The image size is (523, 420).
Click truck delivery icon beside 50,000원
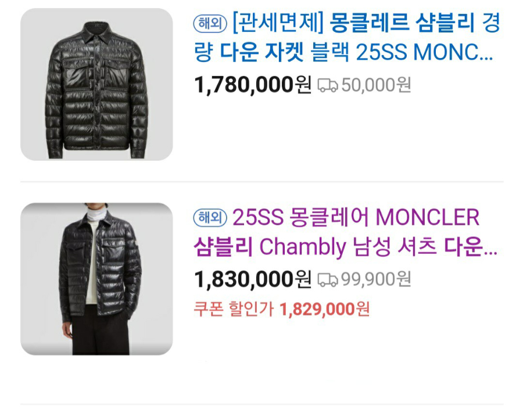pyautogui.click(x=328, y=85)
